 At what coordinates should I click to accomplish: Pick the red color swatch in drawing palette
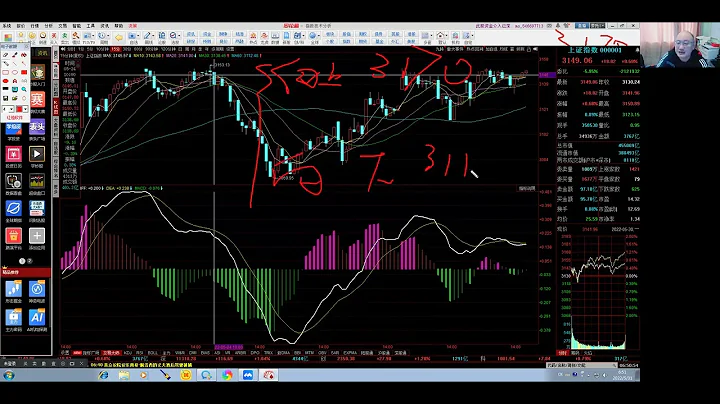click(x=19, y=109)
